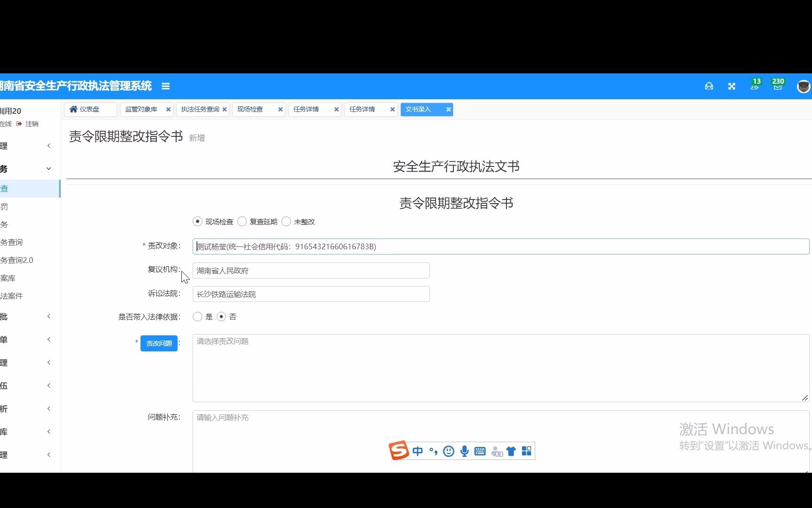Viewport: 812px width, 508px height.
Task: Click the 注销 logout link
Action: pos(32,124)
